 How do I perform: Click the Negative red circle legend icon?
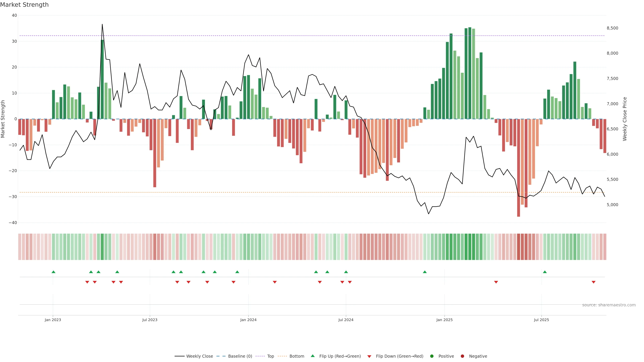(462, 356)
